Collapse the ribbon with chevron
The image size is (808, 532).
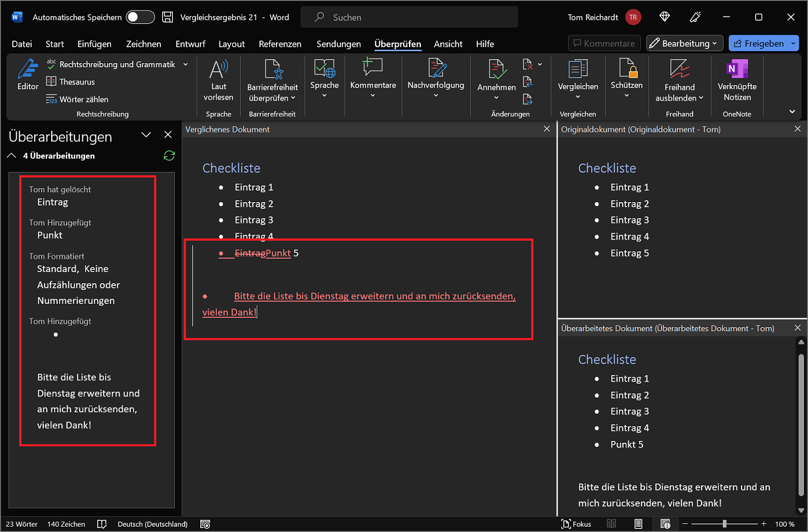792,112
